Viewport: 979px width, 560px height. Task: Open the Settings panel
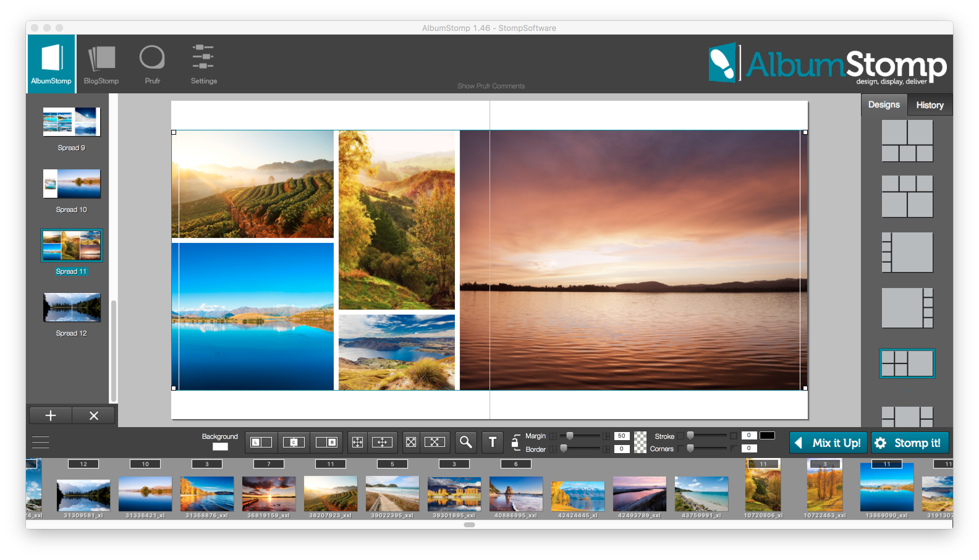tap(203, 64)
